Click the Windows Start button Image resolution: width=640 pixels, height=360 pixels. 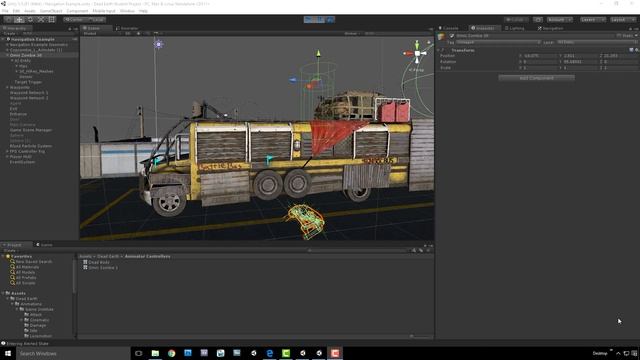tap(8, 353)
